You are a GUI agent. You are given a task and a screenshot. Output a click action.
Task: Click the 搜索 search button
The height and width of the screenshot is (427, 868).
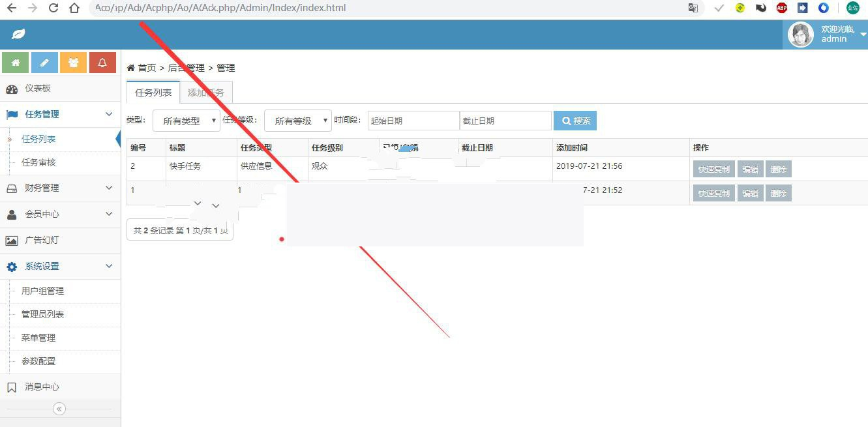click(x=575, y=120)
